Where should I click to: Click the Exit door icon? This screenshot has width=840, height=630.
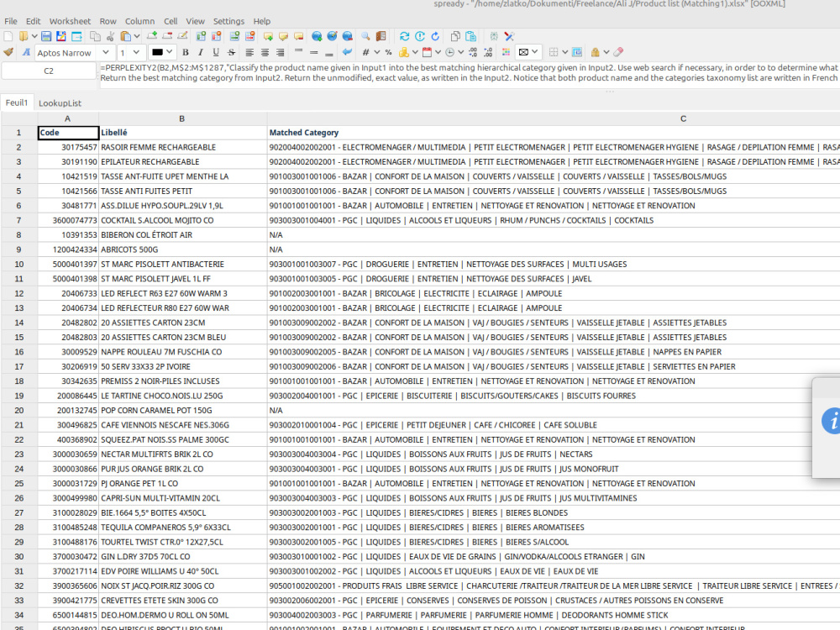pos(381,36)
